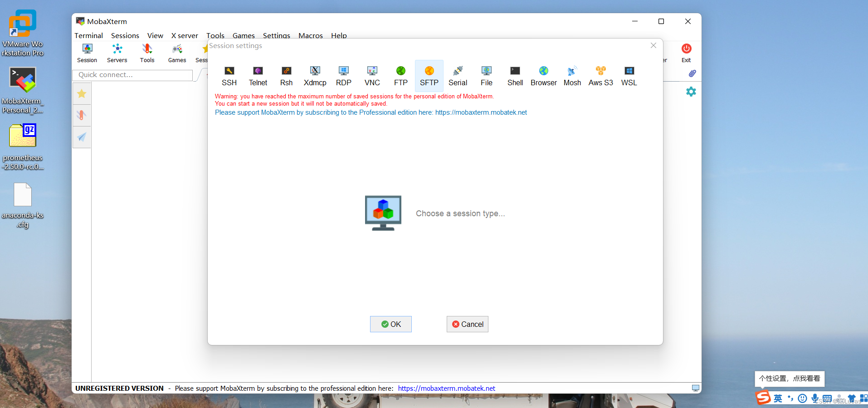Open settings via teal gear icon

[691, 92]
